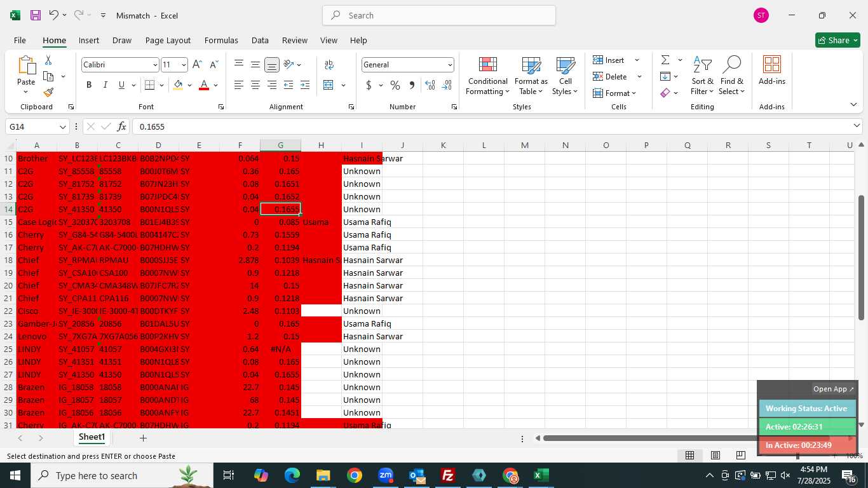Screen dimensions: 868x488
Task: Select the Format Painter brush
Action: (x=48, y=92)
